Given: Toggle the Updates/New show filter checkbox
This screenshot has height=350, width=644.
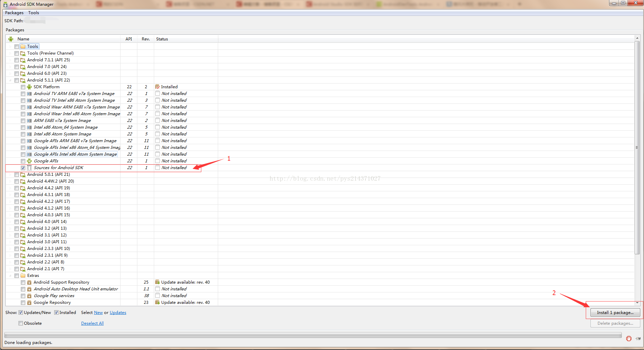Looking at the screenshot, I should pos(21,313).
